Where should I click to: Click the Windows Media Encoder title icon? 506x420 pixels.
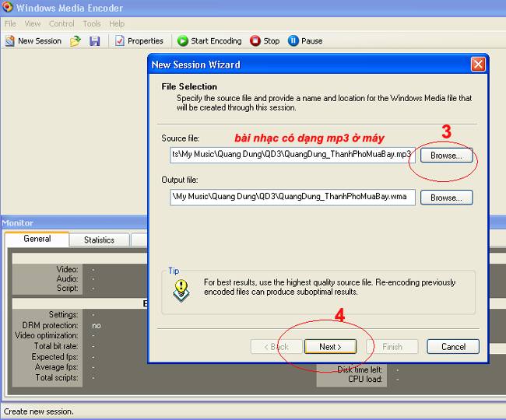coord(7,9)
